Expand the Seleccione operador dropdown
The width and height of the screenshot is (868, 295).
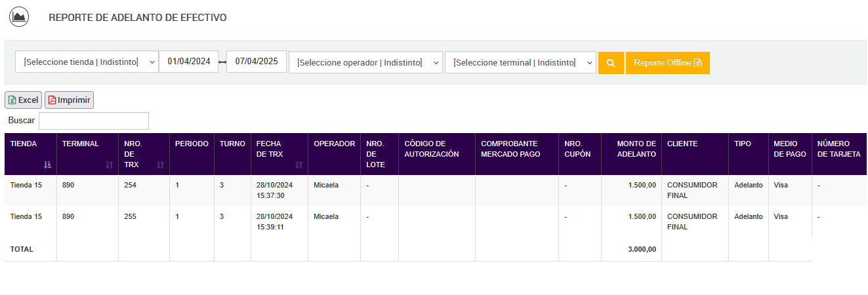(x=365, y=63)
